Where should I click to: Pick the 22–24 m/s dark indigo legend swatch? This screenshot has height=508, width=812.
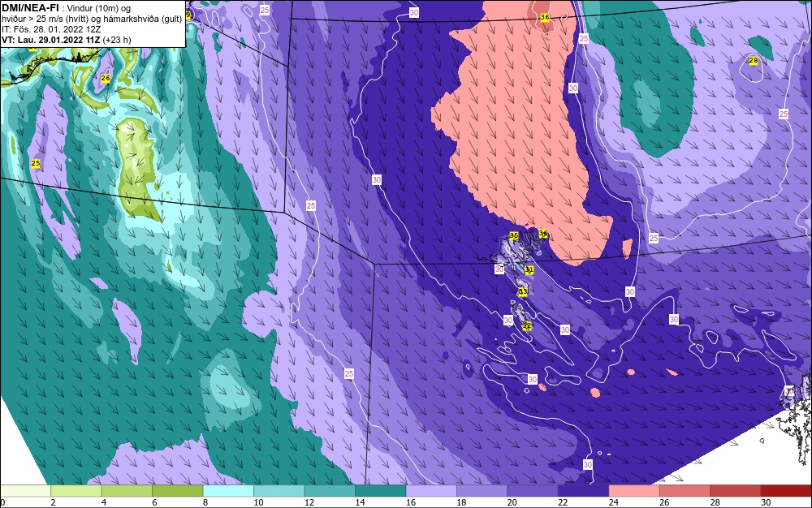point(584,491)
